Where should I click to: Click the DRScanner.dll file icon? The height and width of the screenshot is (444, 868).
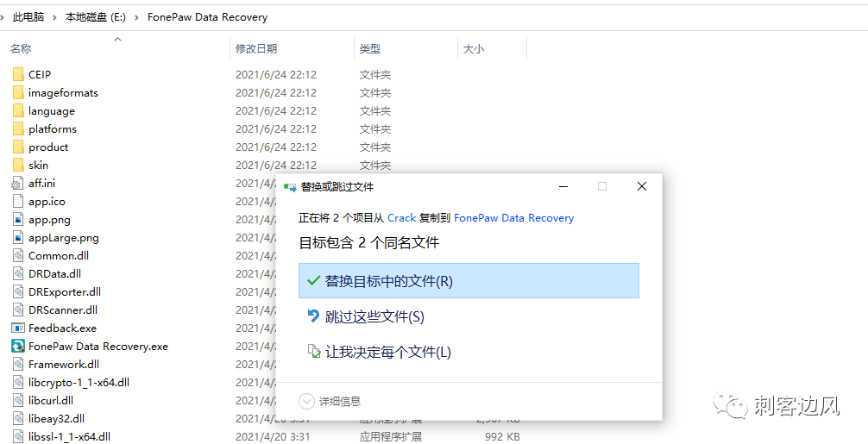18,310
